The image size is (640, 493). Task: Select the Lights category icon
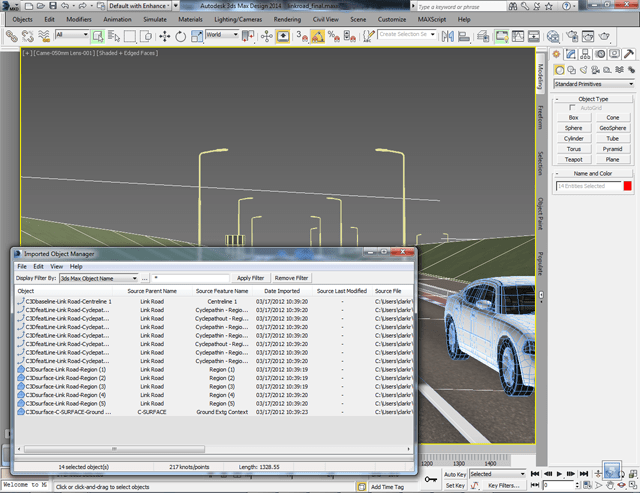click(584, 70)
